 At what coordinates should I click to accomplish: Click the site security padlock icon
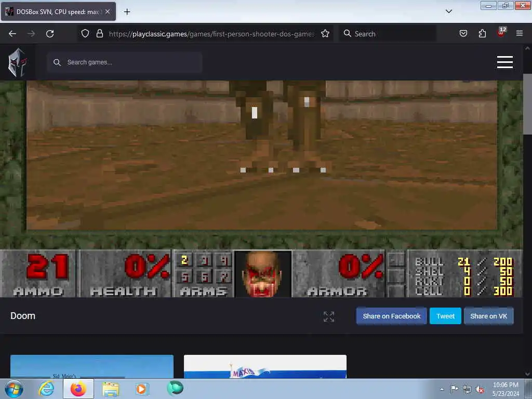(x=99, y=34)
